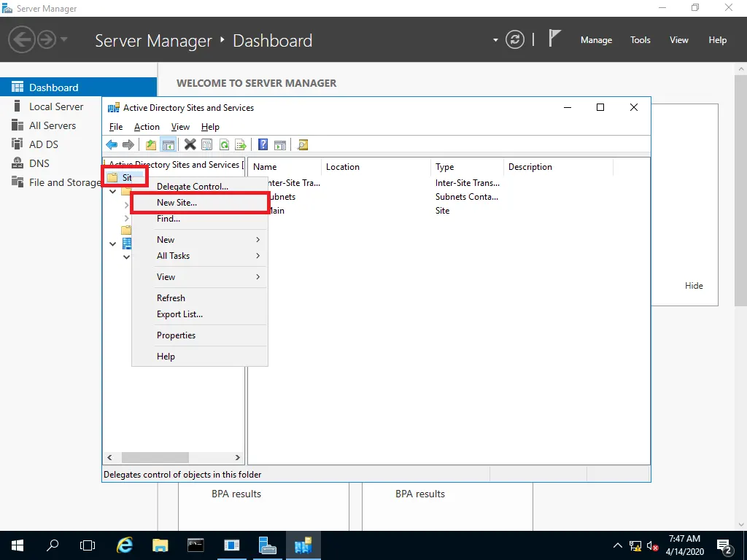The image size is (747, 560).
Task: Sort by the Location column header
Action: [376, 167]
